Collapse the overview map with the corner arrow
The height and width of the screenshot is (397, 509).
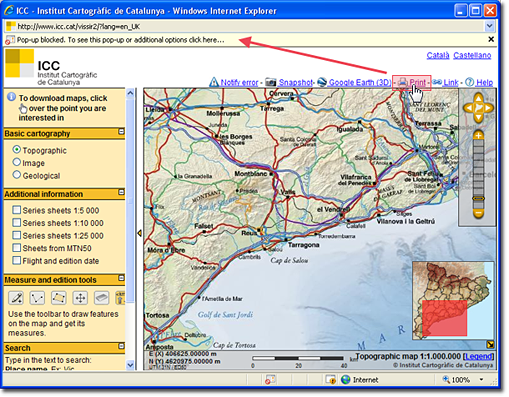[490, 345]
